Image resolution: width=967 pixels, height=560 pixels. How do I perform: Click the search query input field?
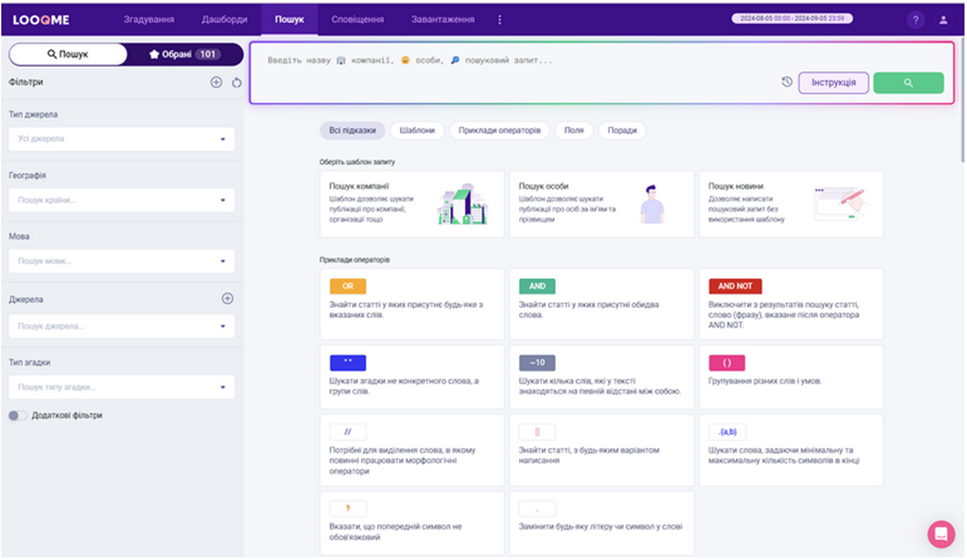tap(516, 61)
